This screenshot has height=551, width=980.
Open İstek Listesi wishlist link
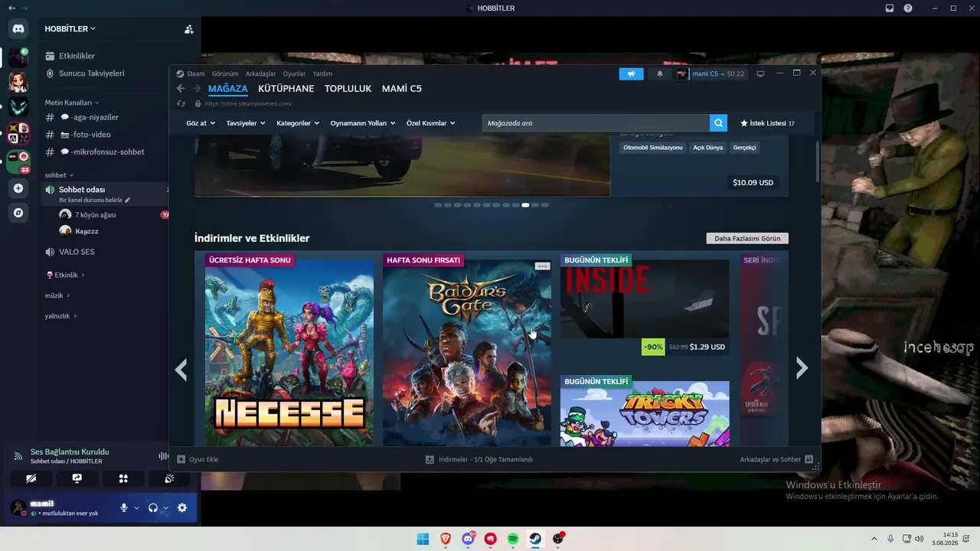click(x=767, y=123)
